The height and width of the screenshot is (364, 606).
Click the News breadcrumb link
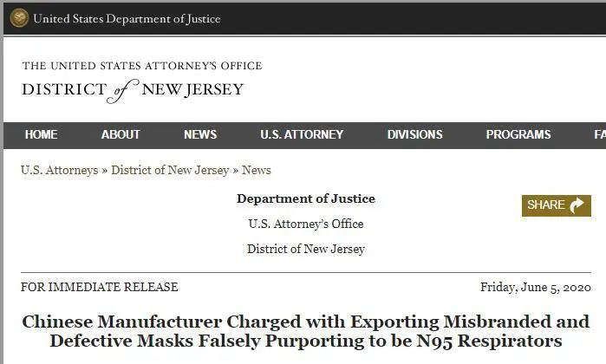[257, 170]
